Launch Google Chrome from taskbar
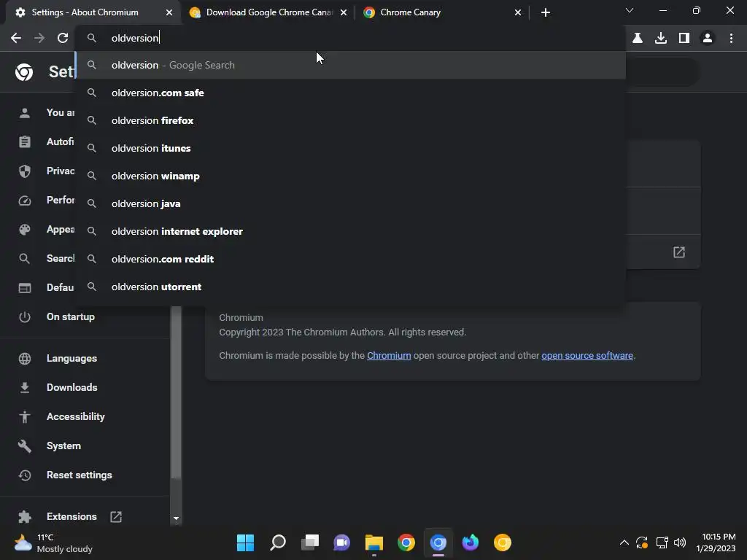Screen dimensions: 747x560 point(406,542)
